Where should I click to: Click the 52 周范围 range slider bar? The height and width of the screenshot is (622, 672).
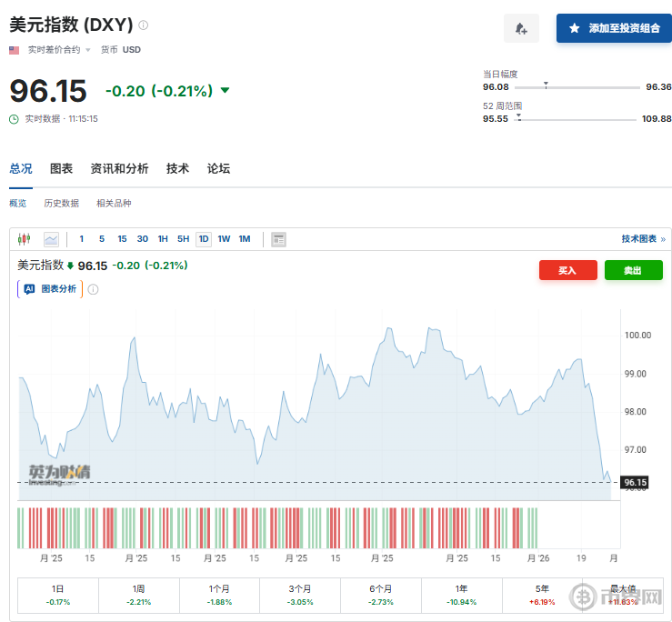click(576, 119)
